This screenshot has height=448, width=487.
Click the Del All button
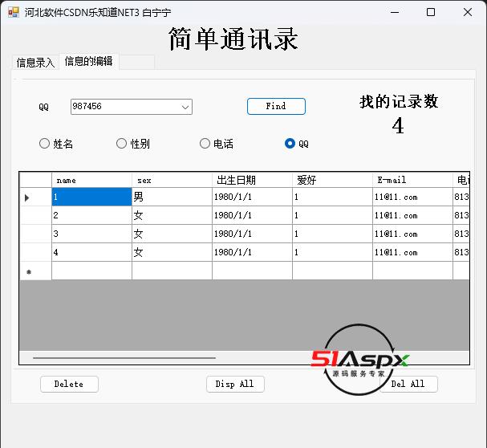pyautogui.click(x=408, y=384)
